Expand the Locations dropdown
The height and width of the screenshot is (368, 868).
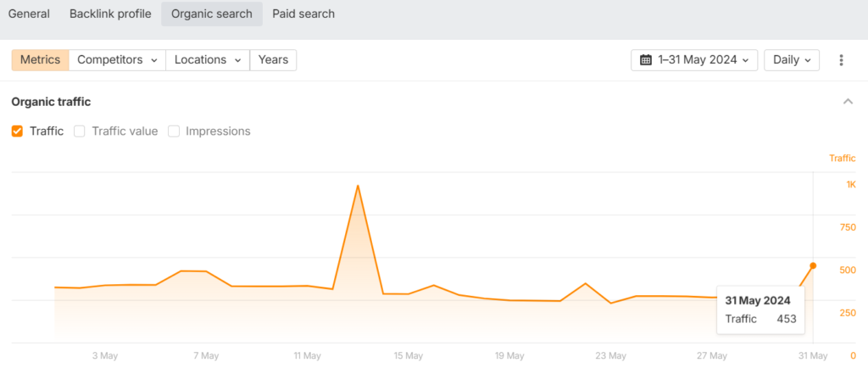207,60
